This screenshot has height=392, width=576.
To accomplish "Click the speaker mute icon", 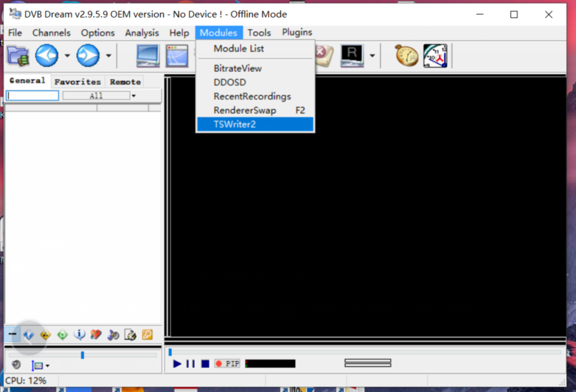I will coord(16,365).
